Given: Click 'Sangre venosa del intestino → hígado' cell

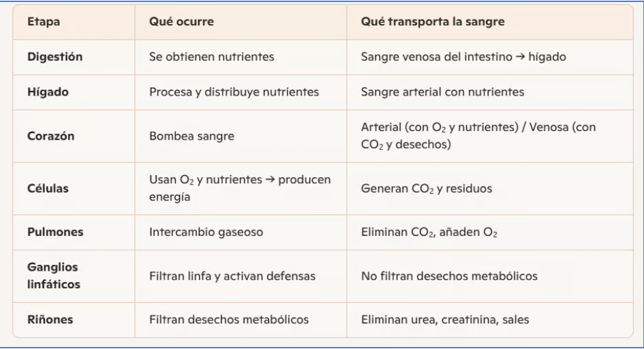Looking at the screenshot, I should 464,57.
